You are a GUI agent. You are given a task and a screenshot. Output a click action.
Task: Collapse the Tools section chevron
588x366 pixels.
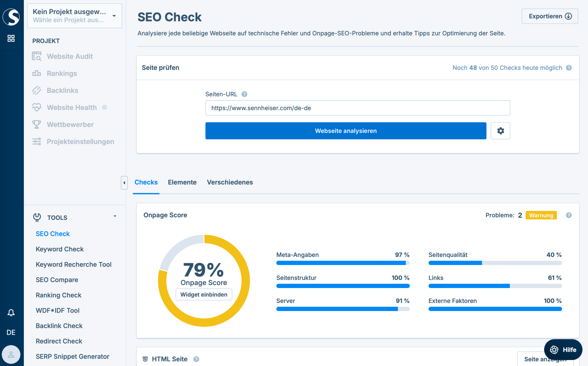(115, 216)
